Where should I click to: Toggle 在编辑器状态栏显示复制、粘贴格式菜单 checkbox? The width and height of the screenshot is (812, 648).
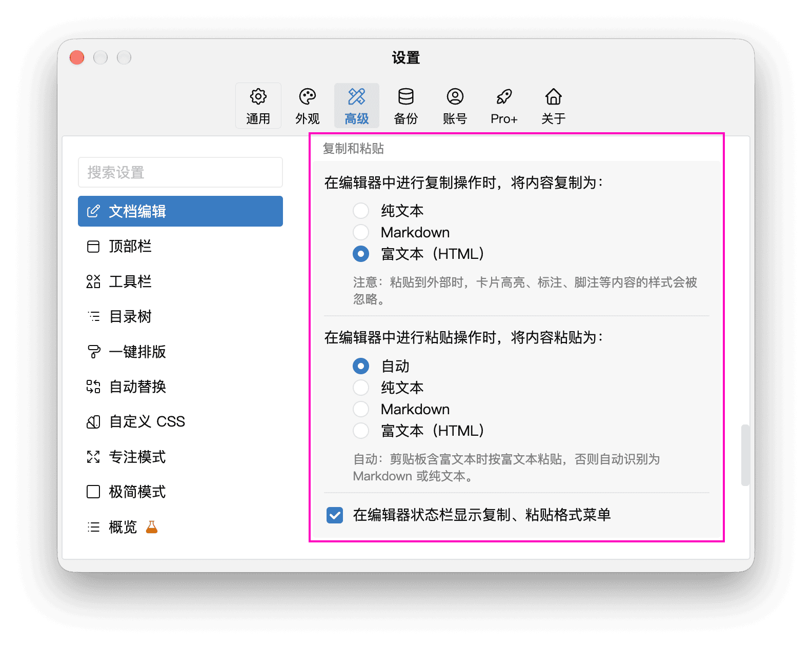[335, 515]
